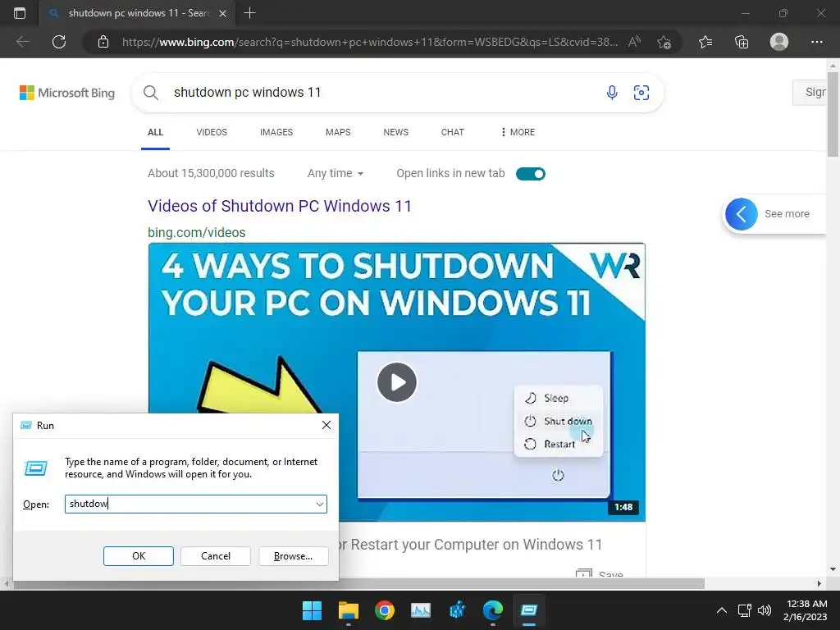Click the scroll down arrow on page
Viewport: 840px width, 630px height.
pos(833,569)
